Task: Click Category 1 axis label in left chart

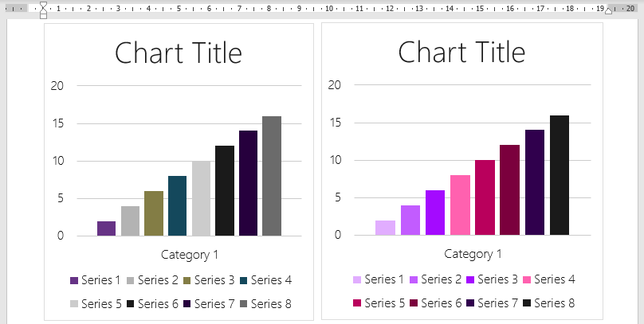Action: tap(190, 255)
